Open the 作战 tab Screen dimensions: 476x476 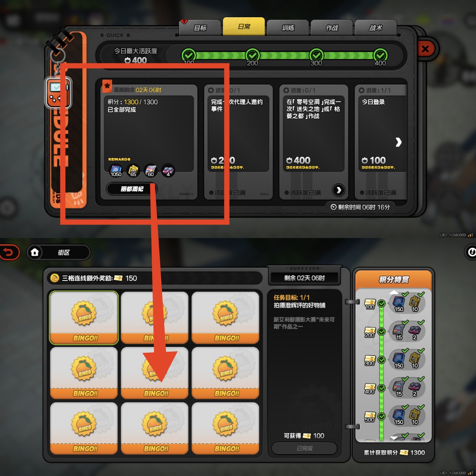pyautogui.click(x=332, y=28)
